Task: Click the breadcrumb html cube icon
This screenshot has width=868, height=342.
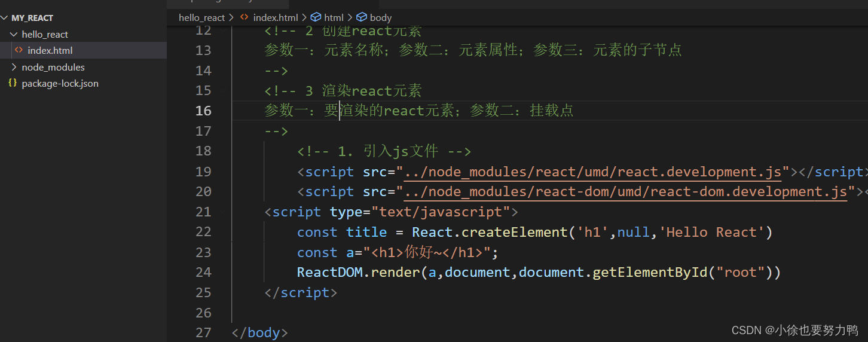Action: 316,18
